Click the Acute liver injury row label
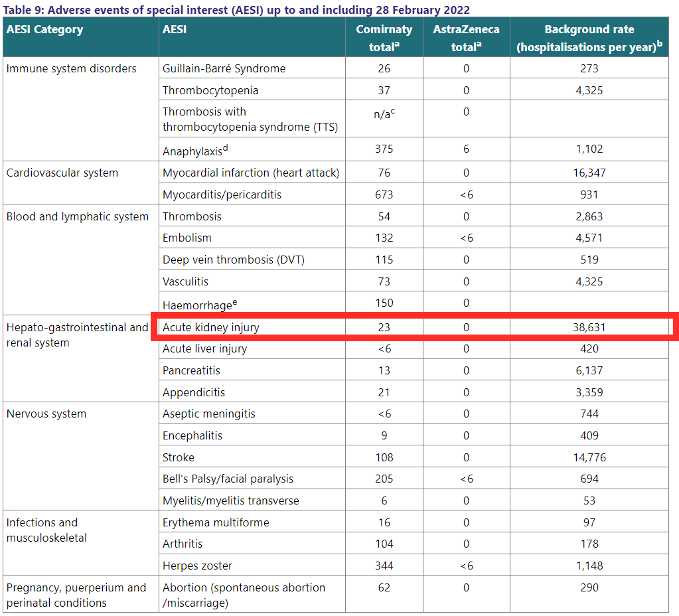Image resolution: width=679 pixels, height=616 pixels. pos(205,348)
